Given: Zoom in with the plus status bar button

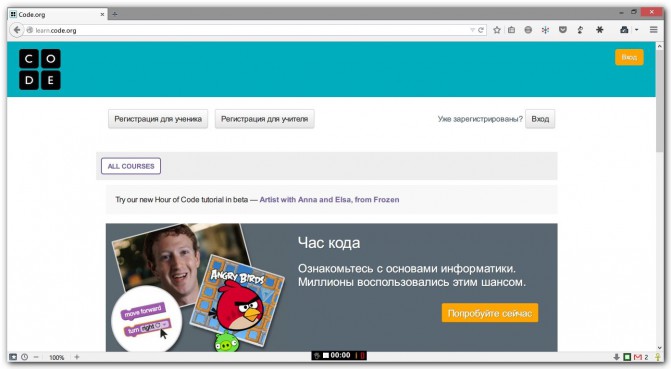Looking at the screenshot, I should tap(77, 357).
